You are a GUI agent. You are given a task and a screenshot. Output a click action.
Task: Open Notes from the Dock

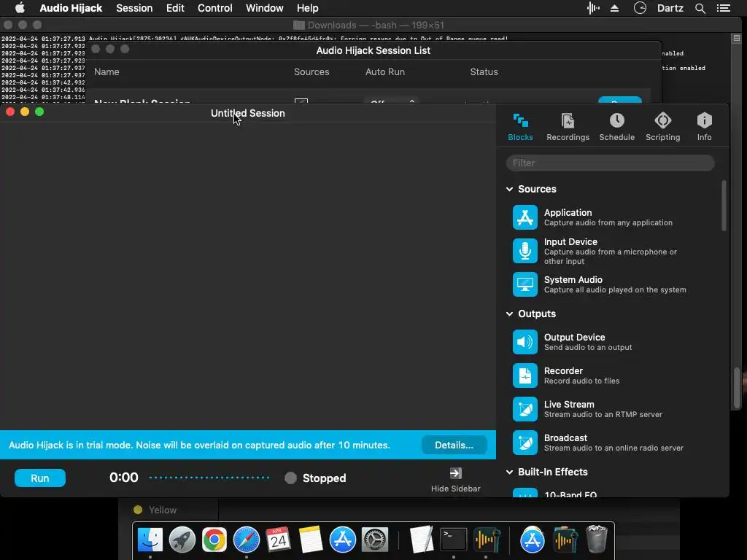pos(311,540)
